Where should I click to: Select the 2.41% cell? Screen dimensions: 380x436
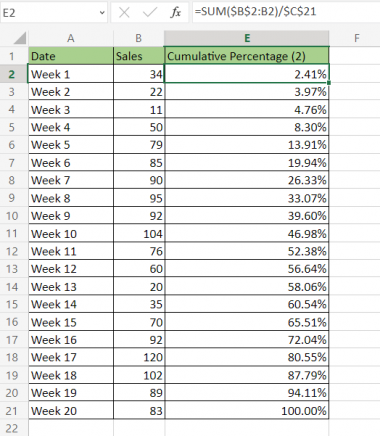pos(247,74)
